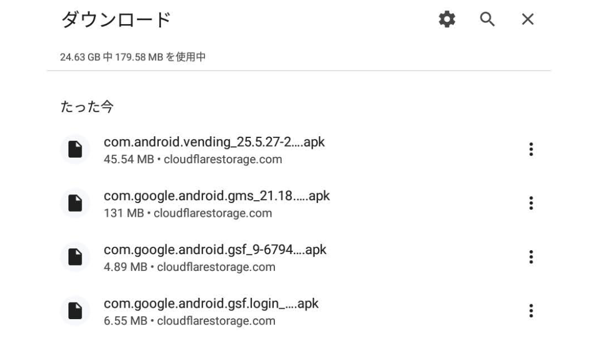Click the 24.63 GB storage usage text
Image resolution: width=589 pixels, height=364 pixels.
(x=133, y=57)
